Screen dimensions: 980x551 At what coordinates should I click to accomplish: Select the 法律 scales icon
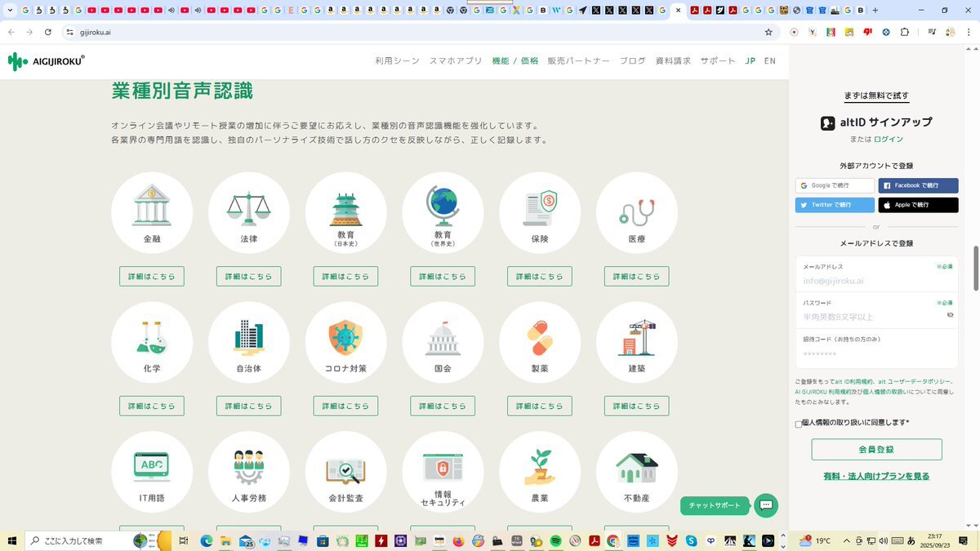click(248, 207)
